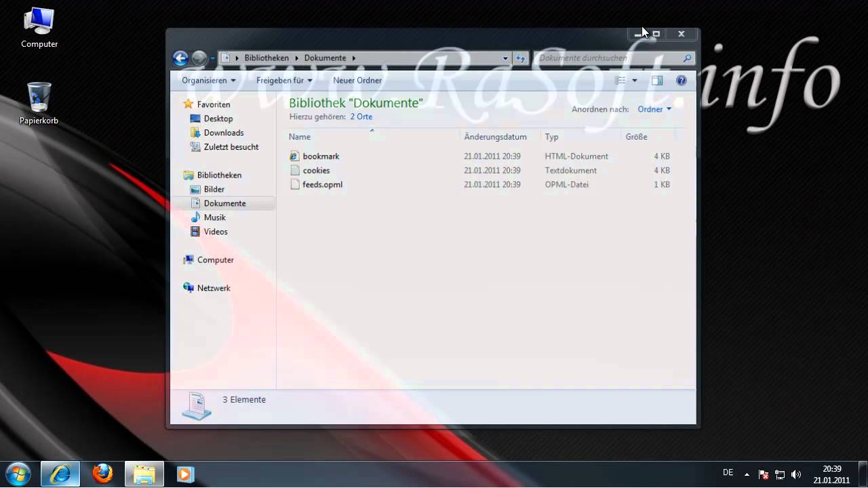Open the view options dropdown arrow
Image resolution: width=868 pixels, height=488 pixels.
[635, 80]
